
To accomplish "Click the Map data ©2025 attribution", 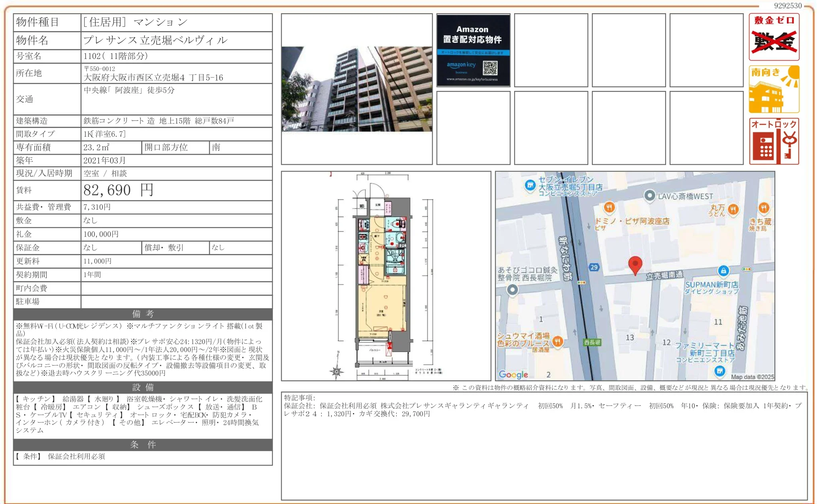I will tap(752, 377).
